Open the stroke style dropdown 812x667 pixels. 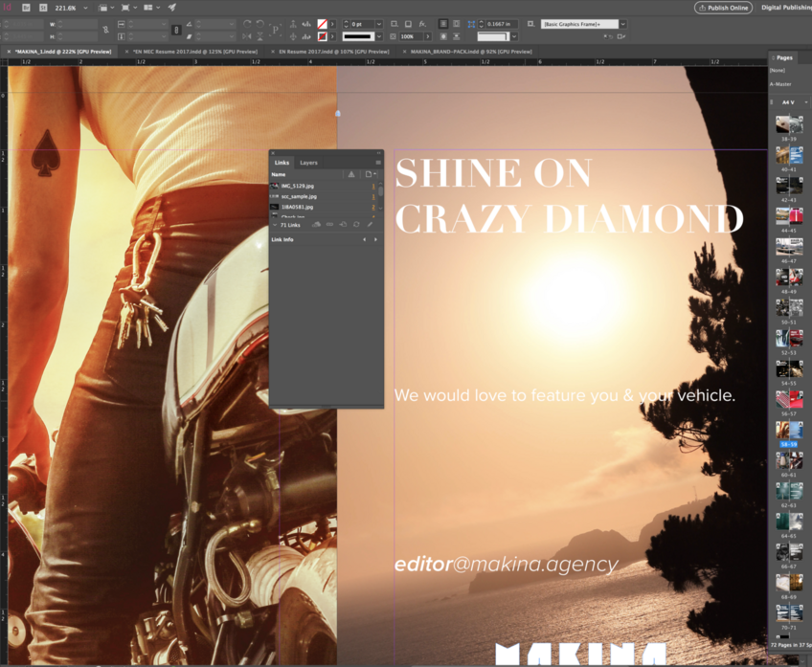click(379, 36)
